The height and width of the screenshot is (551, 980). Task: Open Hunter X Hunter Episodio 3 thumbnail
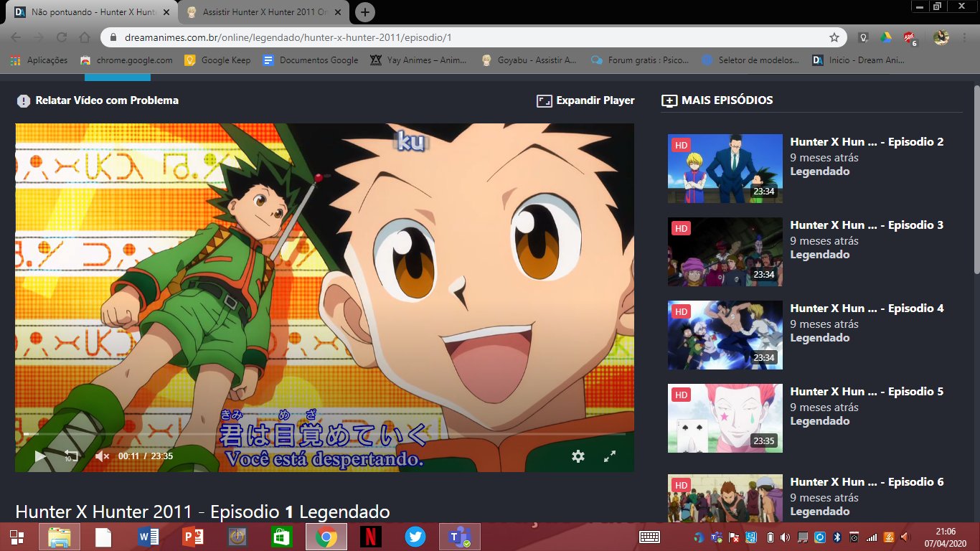(725, 252)
